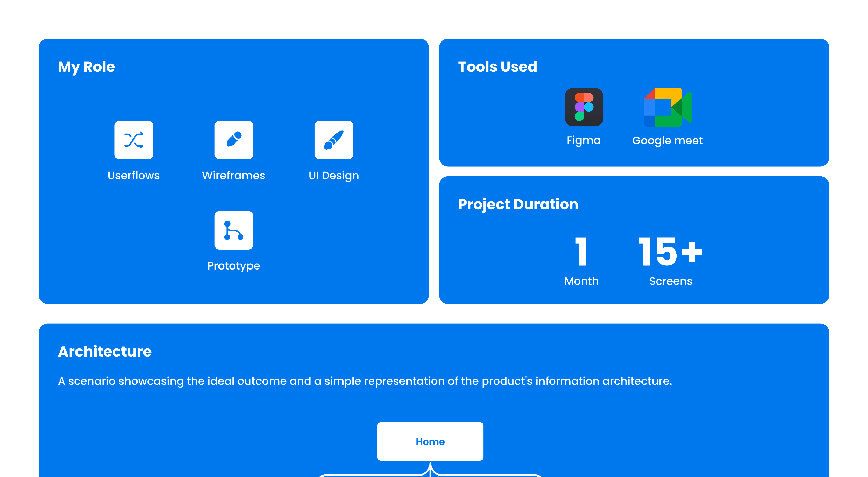The height and width of the screenshot is (477, 868).
Task: Click the architecture description paragraph
Action: pyautogui.click(x=364, y=381)
